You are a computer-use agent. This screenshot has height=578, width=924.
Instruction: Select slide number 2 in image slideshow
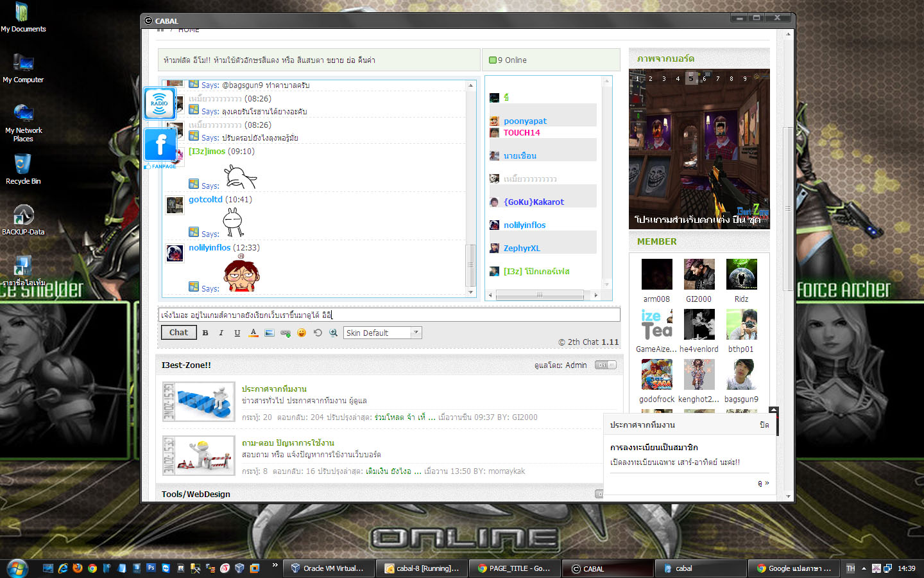(x=651, y=79)
